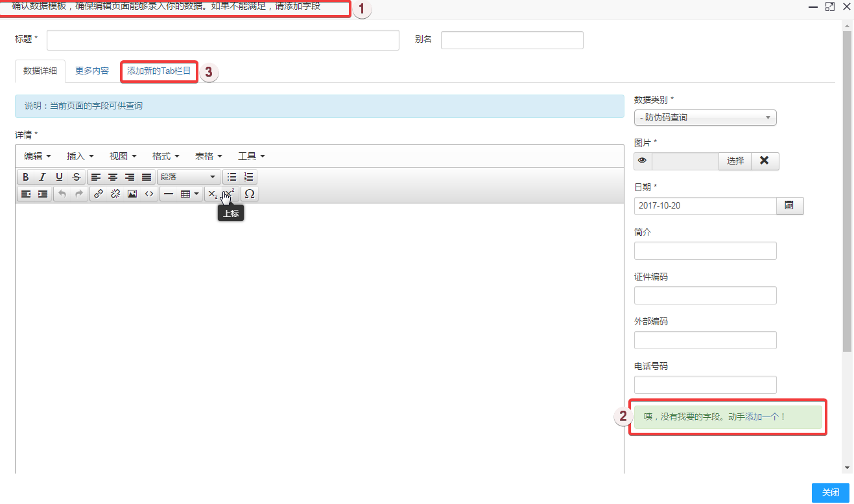Click the 日期 field showing 2017-10-20
Image resolution: width=854 pixels, height=504 pixels.
[706, 205]
